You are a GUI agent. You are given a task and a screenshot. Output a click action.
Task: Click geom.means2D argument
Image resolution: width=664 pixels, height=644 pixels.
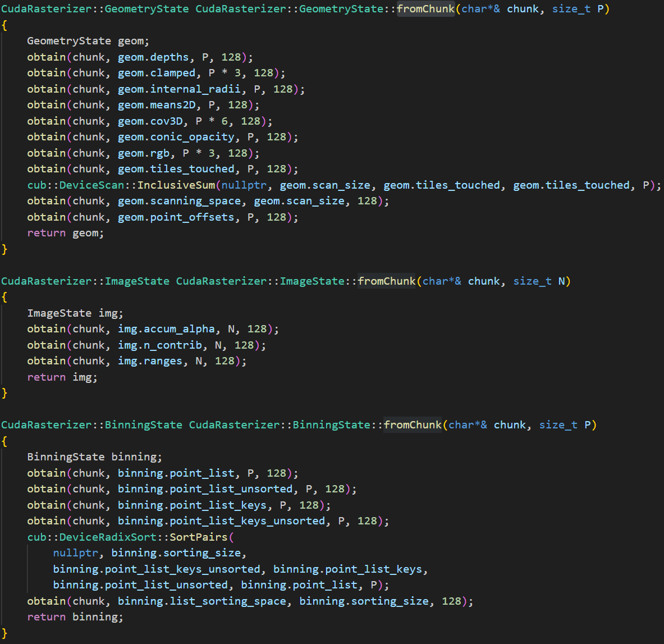(x=156, y=104)
